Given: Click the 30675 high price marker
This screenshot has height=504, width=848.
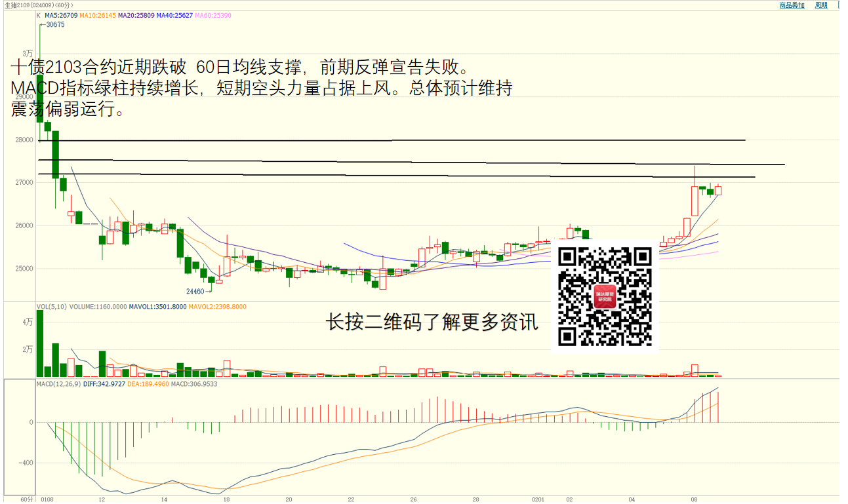Looking at the screenshot, I should pyautogui.click(x=54, y=25).
